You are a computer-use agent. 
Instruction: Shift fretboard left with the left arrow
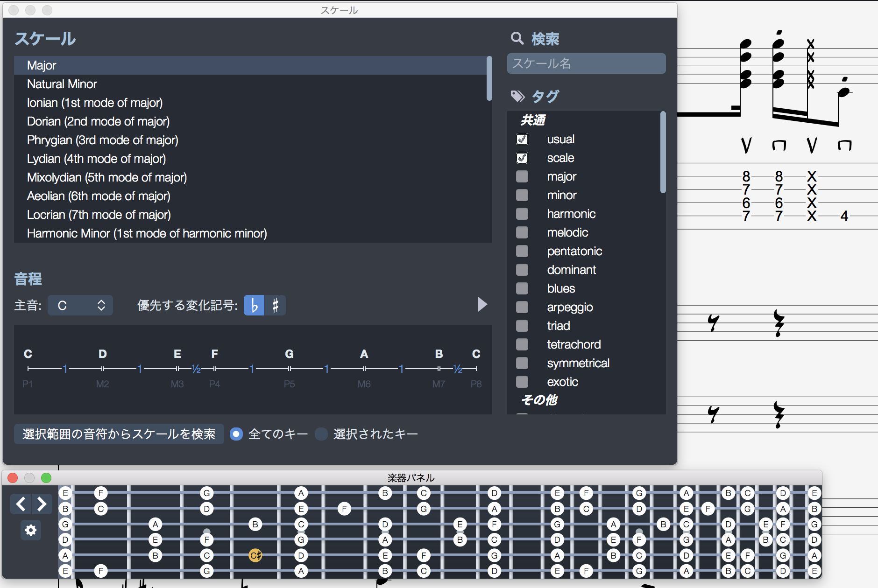tap(21, 504)
